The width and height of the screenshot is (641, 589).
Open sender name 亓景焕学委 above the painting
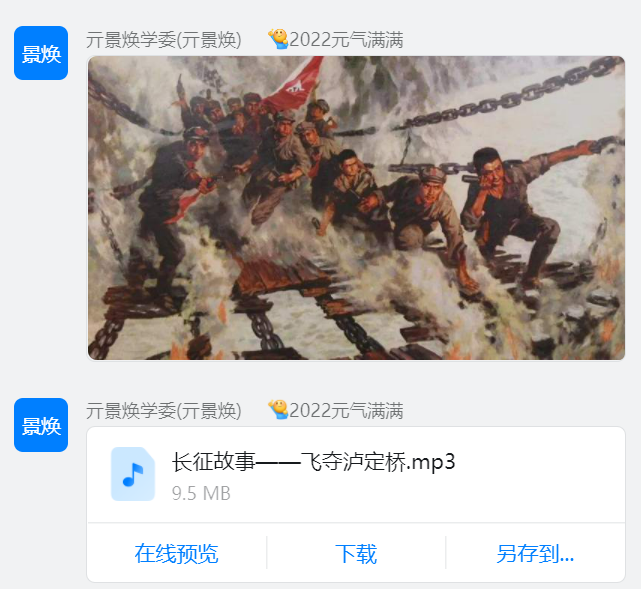tap(164, 40)
